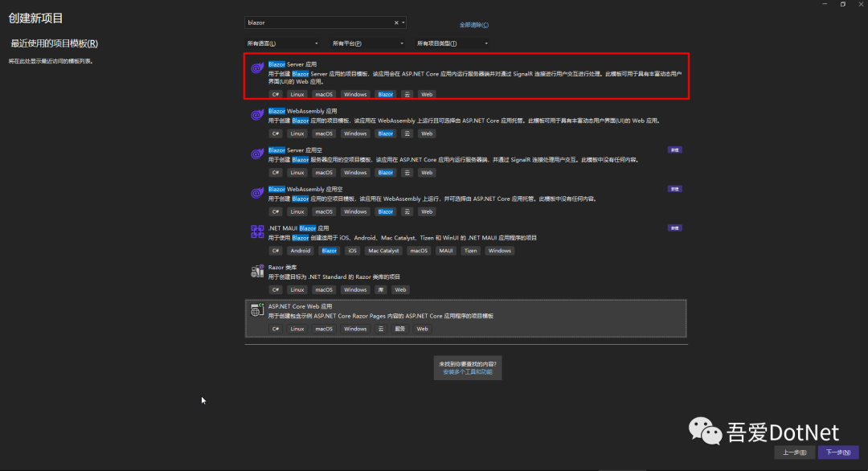This screenshot has height=471, width=868.
Task: Select the Blazor Server 应用空 template icon
Action: 257,154
